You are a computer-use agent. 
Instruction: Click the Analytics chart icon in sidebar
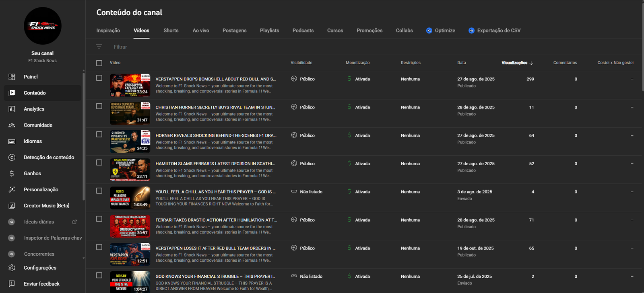[12, 109]
